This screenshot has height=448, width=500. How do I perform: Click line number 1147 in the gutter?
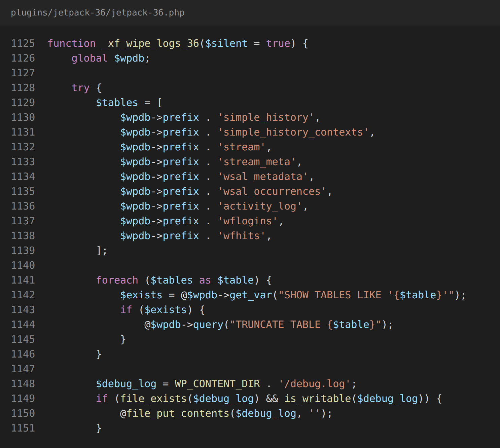point(23,369)
